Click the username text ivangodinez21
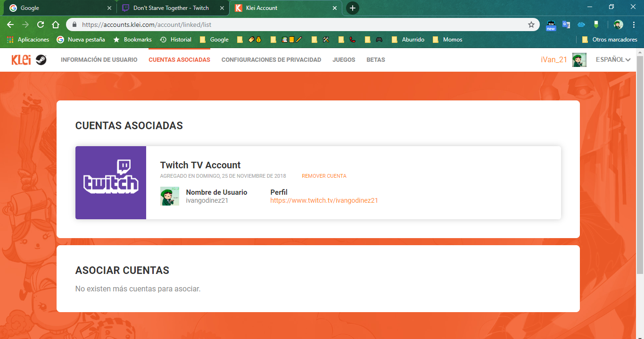This screenshot has height=339, width=644. 207,200
